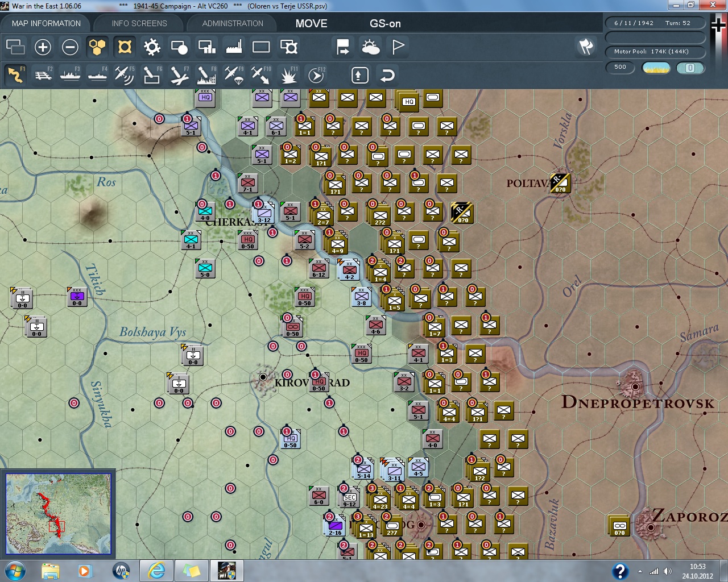
Task: Click the weather sun-and-cloud icon
Action: coord(371,47)
